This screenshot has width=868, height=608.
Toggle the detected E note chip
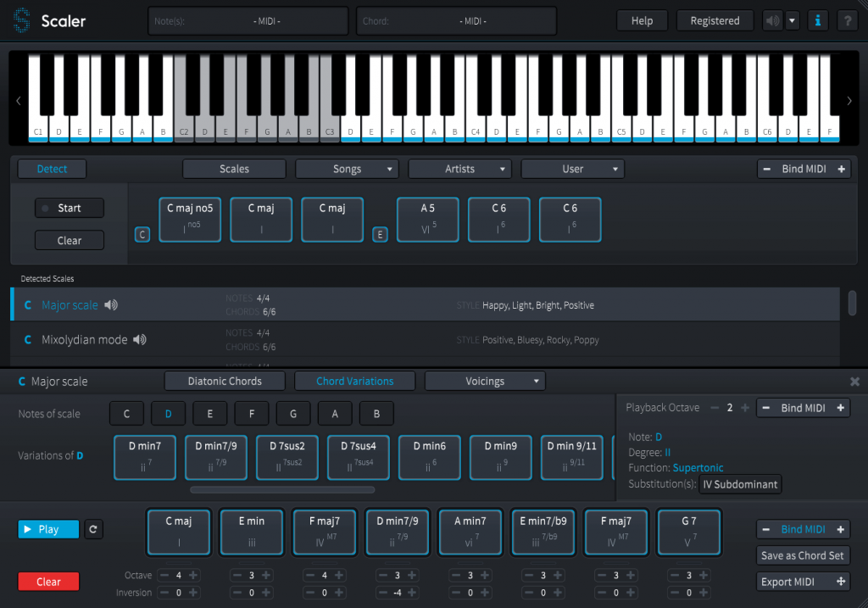[x=380, y=234]
